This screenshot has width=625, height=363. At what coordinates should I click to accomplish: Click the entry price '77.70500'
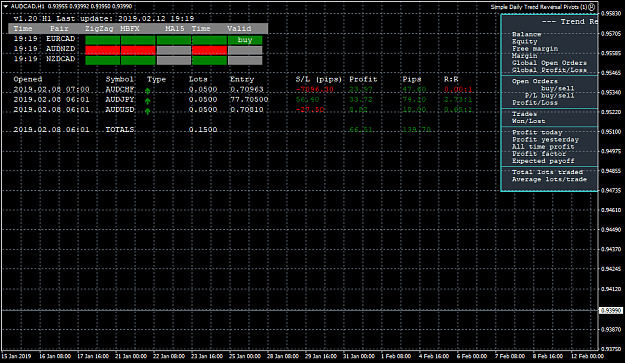tap(249, 99)
